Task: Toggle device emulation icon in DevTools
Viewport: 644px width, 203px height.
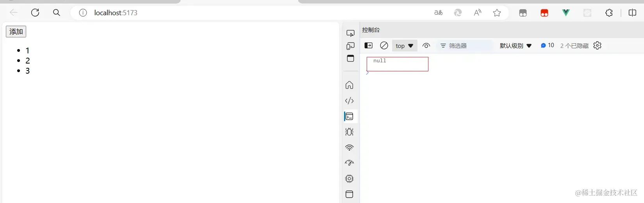Action: click(350, 46)
